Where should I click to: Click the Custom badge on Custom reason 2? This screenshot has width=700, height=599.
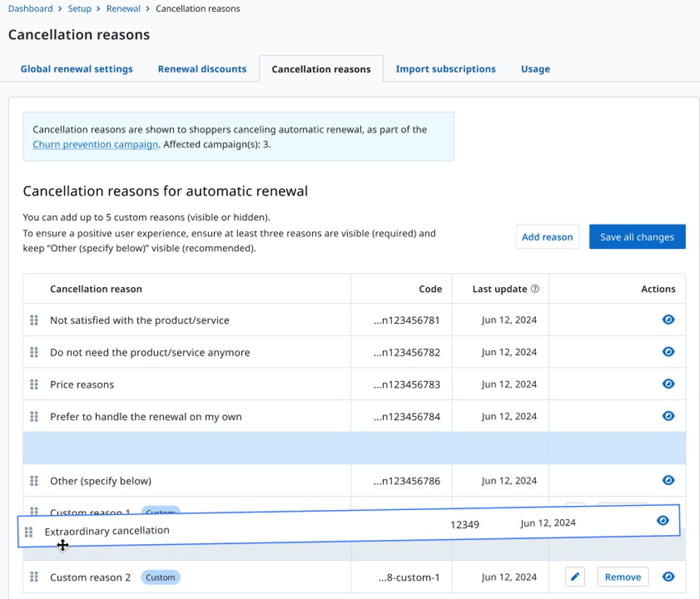(161, 577)
